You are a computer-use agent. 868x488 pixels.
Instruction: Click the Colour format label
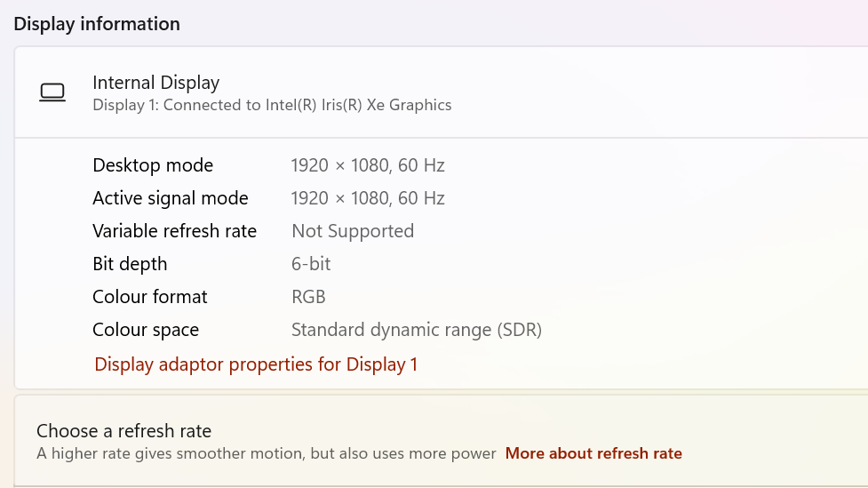150,297
